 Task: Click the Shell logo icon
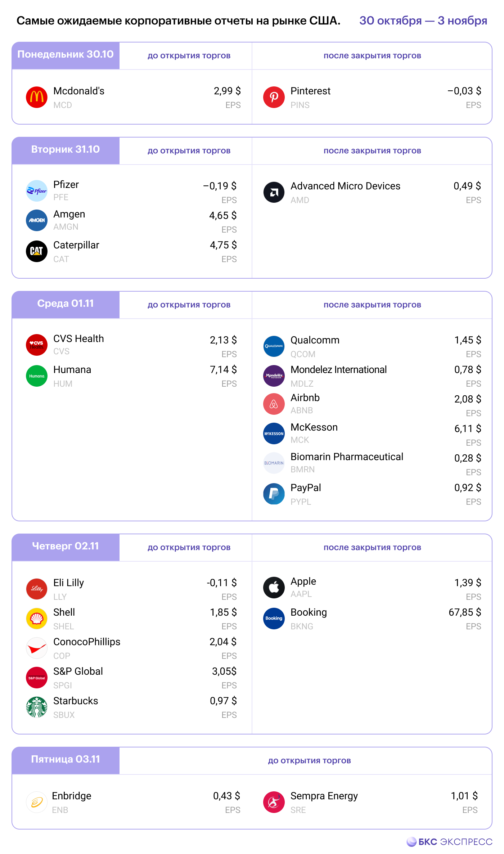37,619
